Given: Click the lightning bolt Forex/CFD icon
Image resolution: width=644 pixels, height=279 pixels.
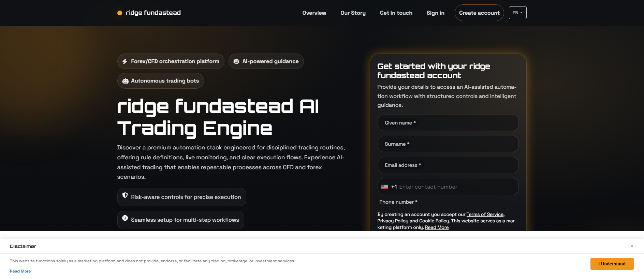Looking at the screenshot, I should click(125, 61).
